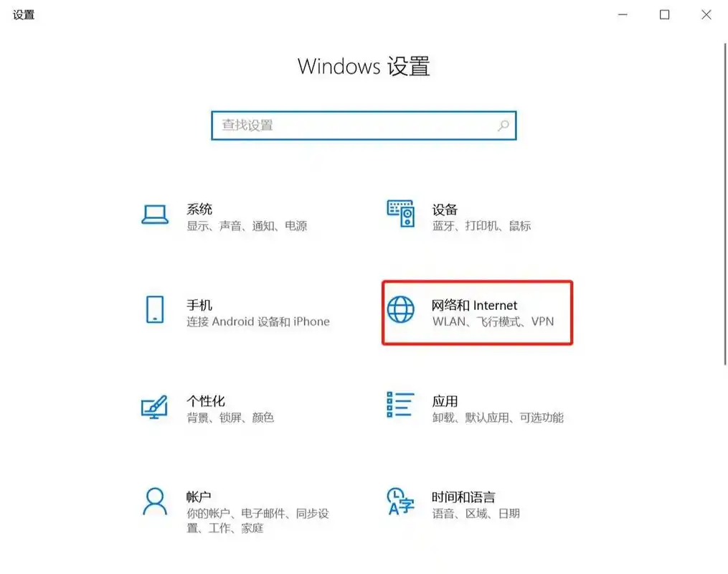The image size is (728, 574).
Task: Open 设备 settings title
Action: pos(445,210)
